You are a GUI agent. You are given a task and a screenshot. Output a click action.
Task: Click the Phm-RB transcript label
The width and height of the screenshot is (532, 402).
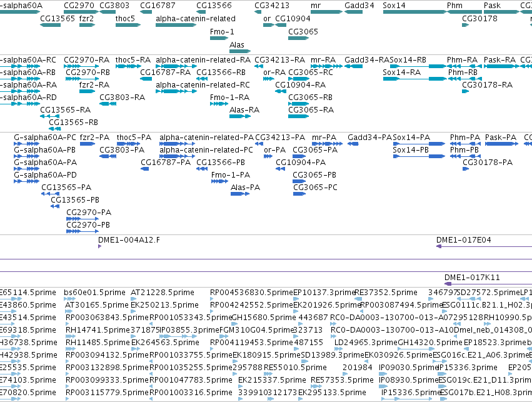pos(463,73)
